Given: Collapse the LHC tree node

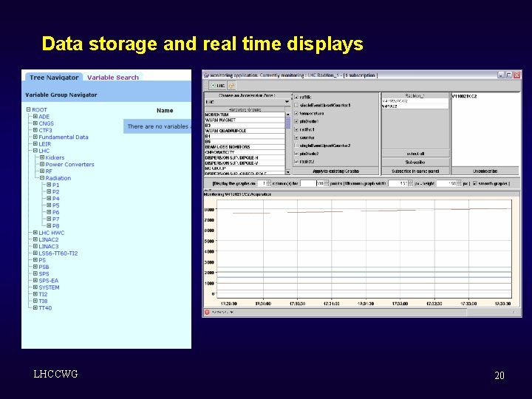Looking at the screenshot, I should pyautogui.click(x=35, y=151).
